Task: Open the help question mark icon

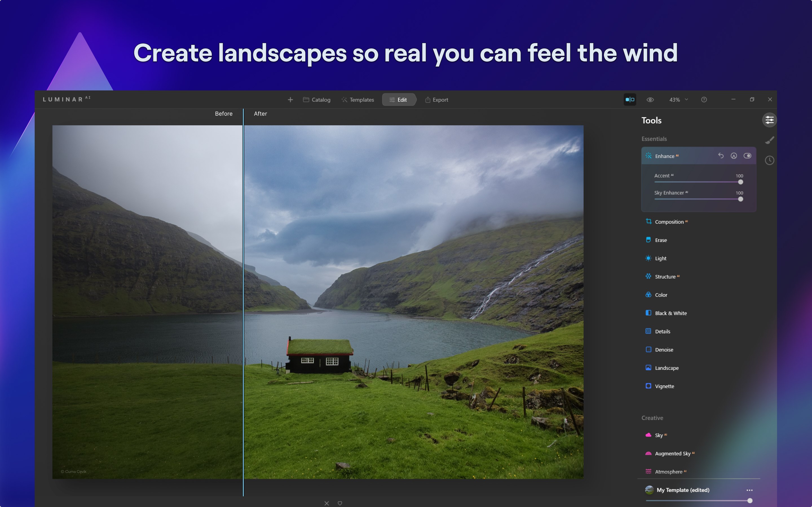Action: pos(704,100)
